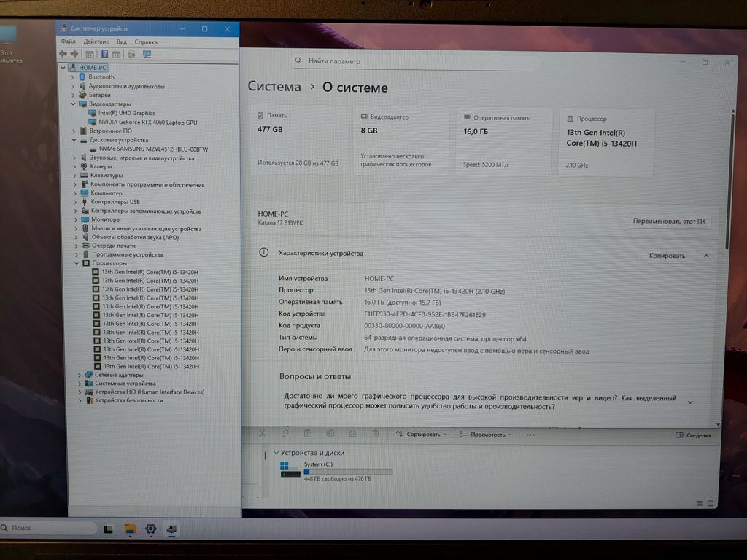The width and height of the screenshot is (747, 560).
Task: Collapse the Характеристики устройства section chevron
Action: (x=706, y=256)
